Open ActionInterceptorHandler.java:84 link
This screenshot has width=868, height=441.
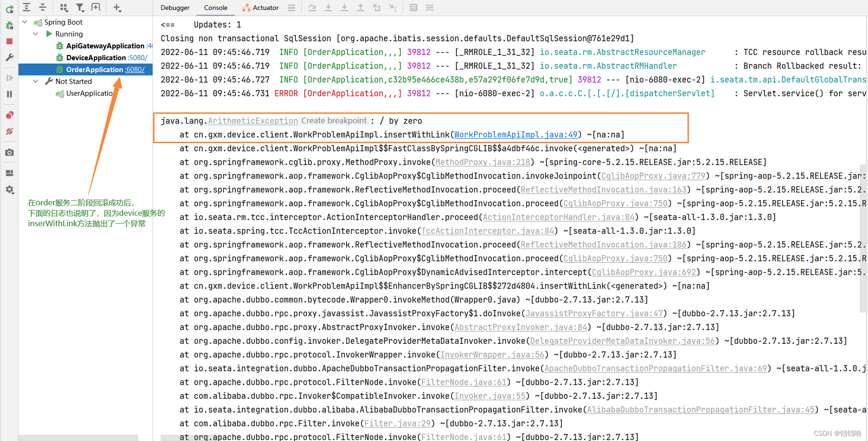(559, 217)
